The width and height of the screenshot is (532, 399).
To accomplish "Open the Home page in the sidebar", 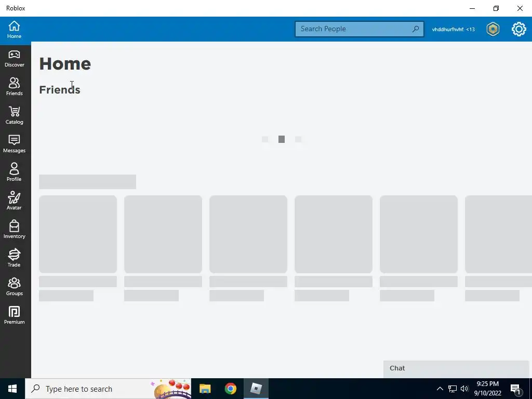I will [x=14, y=30].
